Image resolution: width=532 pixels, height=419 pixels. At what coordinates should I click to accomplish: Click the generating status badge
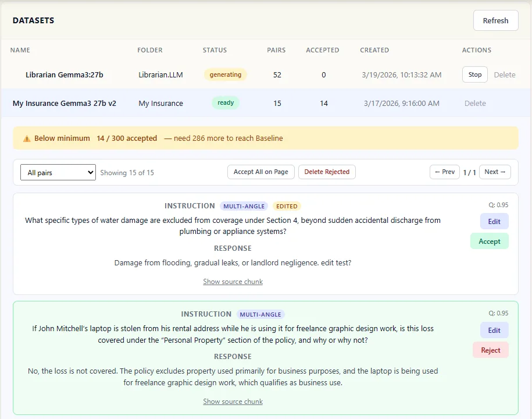coord(226,74)
